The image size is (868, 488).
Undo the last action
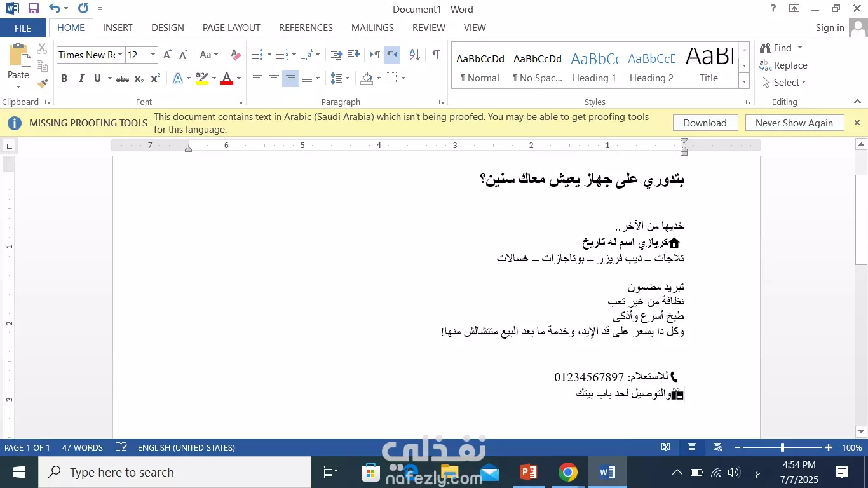point(55,9)
